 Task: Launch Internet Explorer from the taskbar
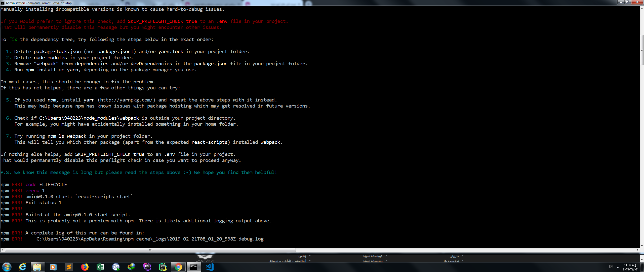(22, 267)
